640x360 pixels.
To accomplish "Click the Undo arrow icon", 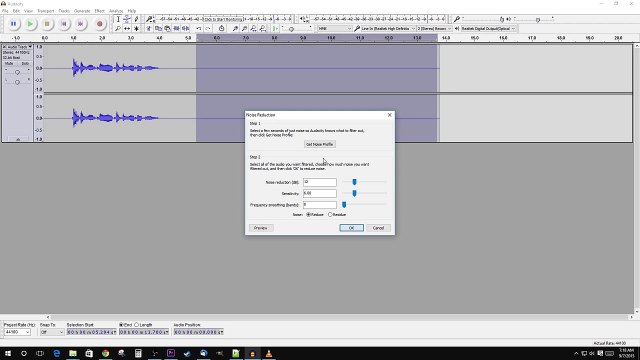I will click(199, 29).
